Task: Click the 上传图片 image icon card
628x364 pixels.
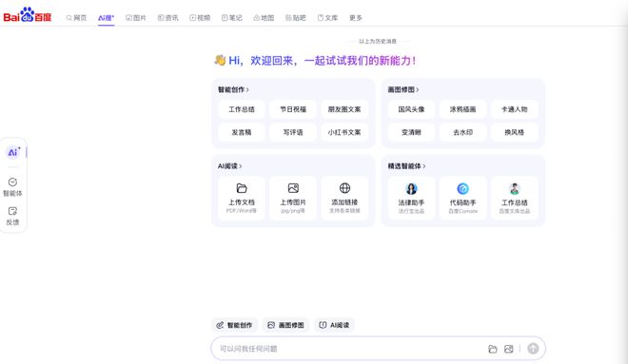Action: pos(293,198)
